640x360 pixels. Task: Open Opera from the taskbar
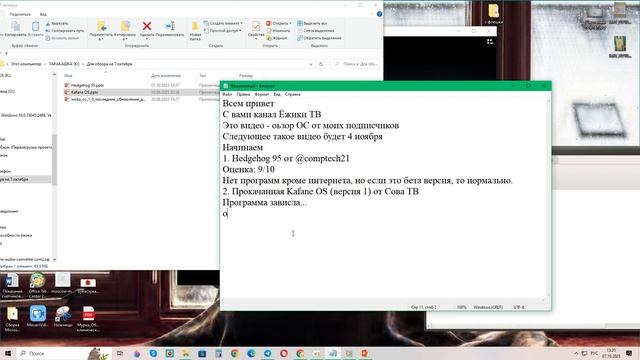pyautogui.click(x=284, y=353)
